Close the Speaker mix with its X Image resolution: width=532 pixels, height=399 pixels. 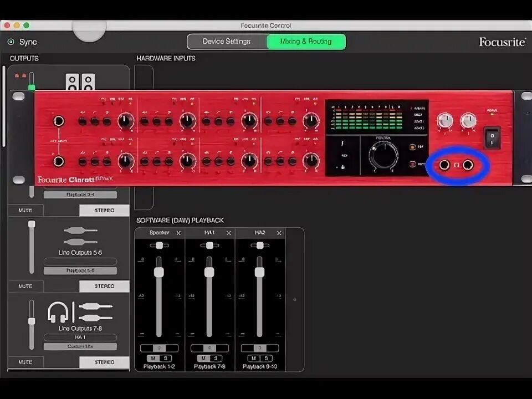pyautogui.click(x=178, y=233)
